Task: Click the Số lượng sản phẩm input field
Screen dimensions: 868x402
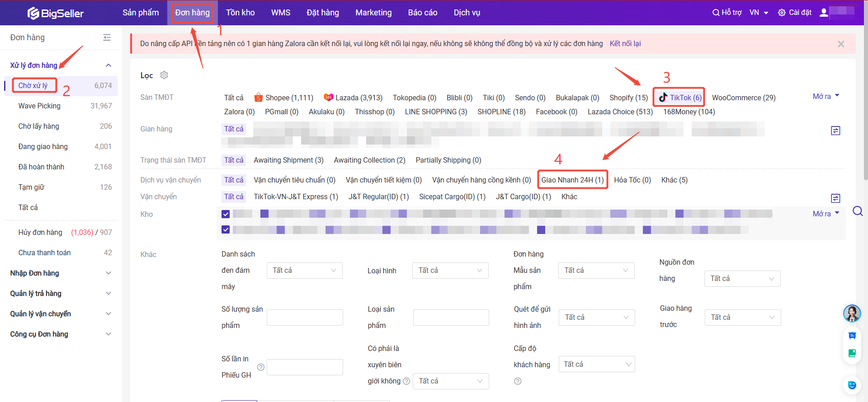Action: coord(305,318)
